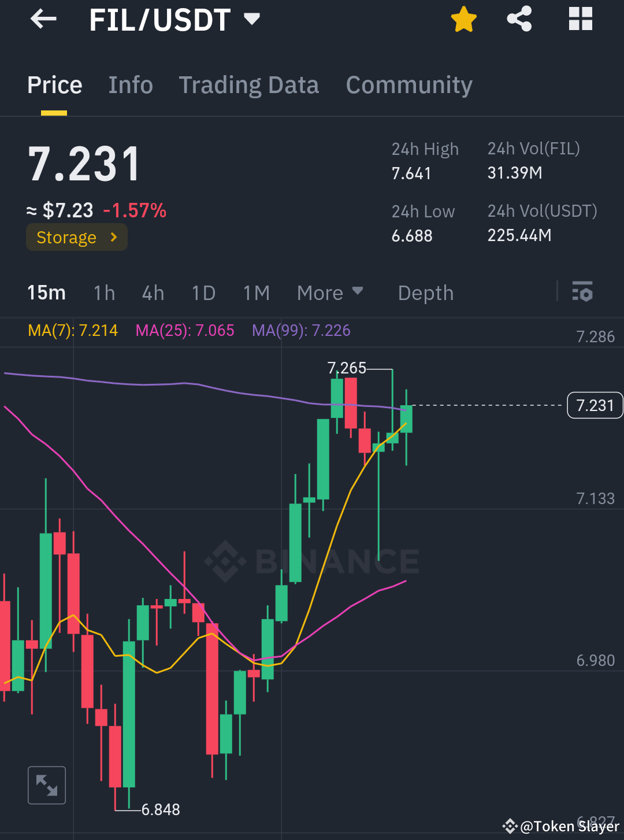Open the FIL/USDT pair selector dropdown
624x840 pixels.
point(252,19)
